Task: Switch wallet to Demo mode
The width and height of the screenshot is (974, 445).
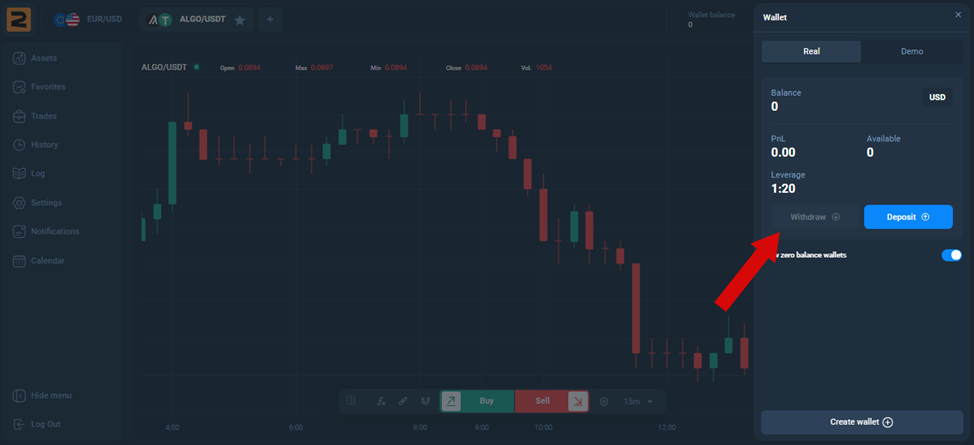Action: pyautogui.click(x=912, y=51)
